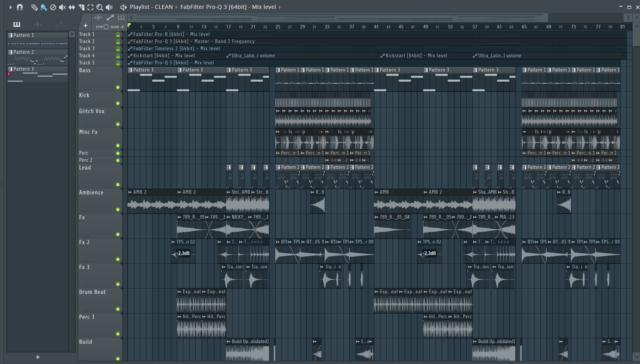
Task: Mute the Bass track
Action: tap(118, 87)
